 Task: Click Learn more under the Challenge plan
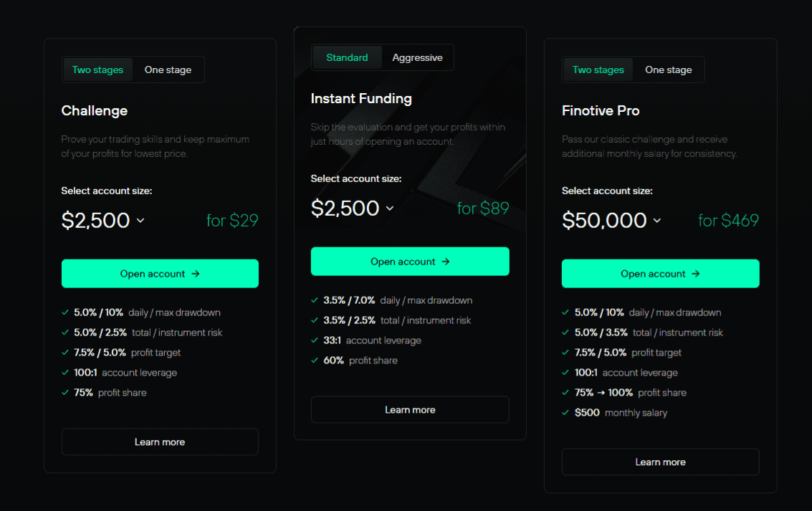[160, 441]
